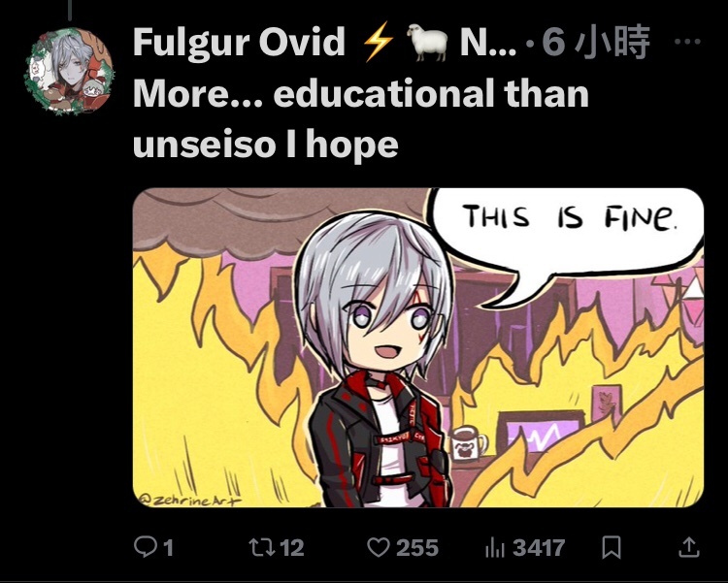Click the reply count 1
728x583 pixels.
click(x=169, y=548)
